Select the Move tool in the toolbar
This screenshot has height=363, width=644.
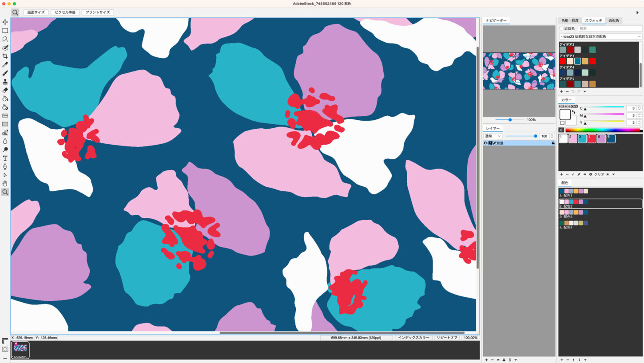5,22
